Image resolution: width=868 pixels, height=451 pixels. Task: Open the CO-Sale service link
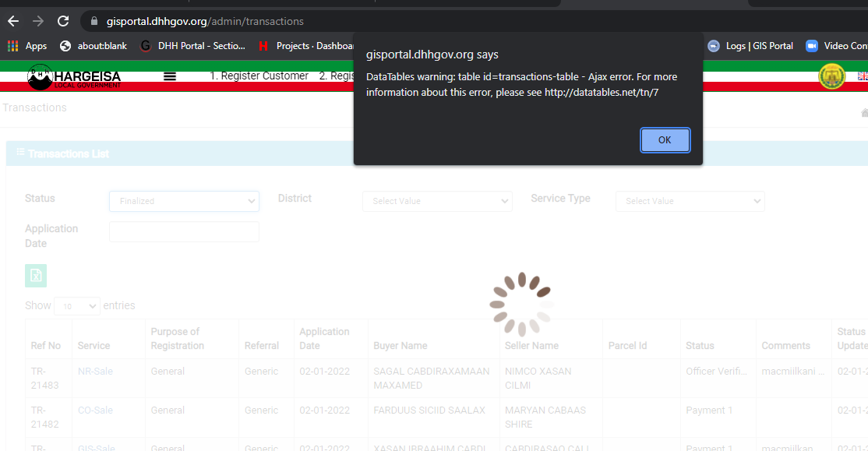95,410
